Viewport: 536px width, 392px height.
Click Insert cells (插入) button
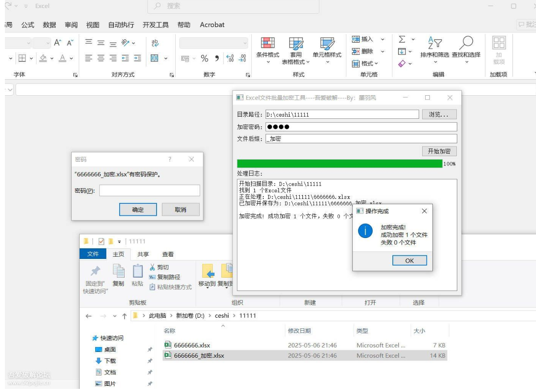point(363,40)
